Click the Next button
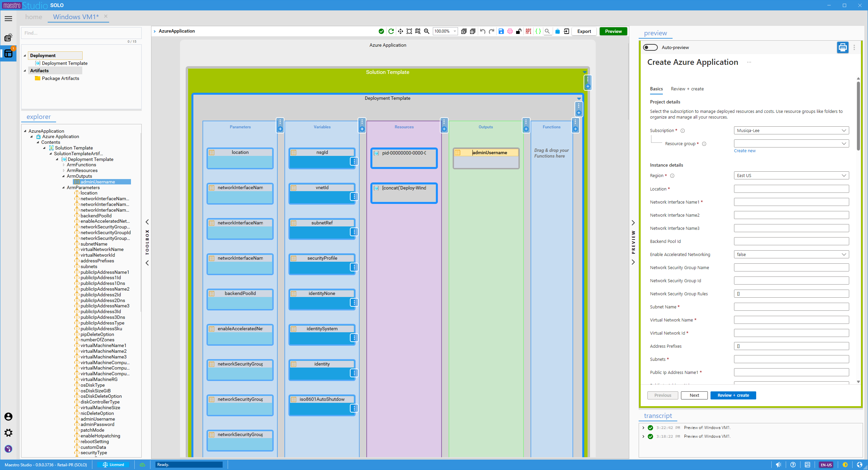The height and width of the screenshot is (470, 868). pyautogui.click(x=694, y=395)
